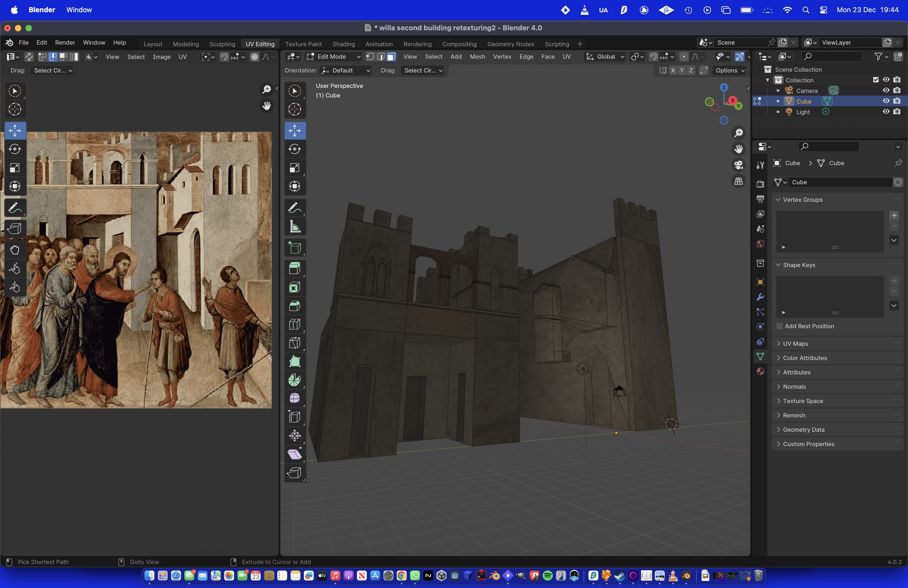Toggle Collection exclude checkbox in outliner
The image size is (908, 588).
[x=876, y=80]
